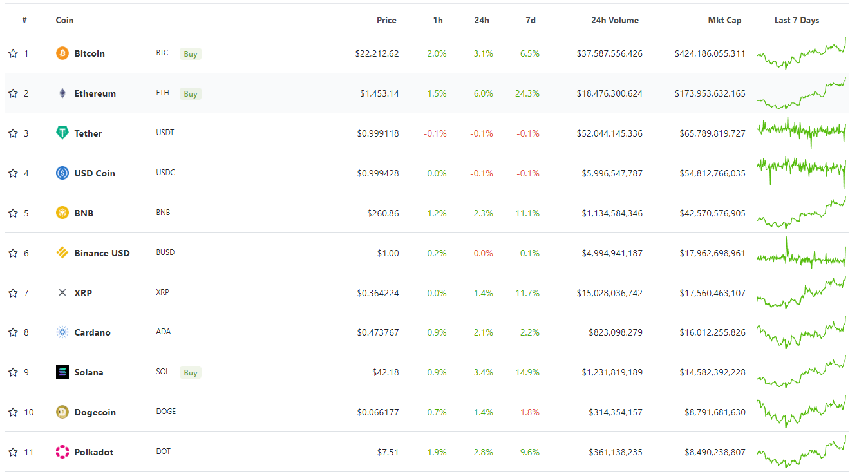Click the Buy button for Bitcoin
Viewport: 868px width, 474px height.
point(191,54)
